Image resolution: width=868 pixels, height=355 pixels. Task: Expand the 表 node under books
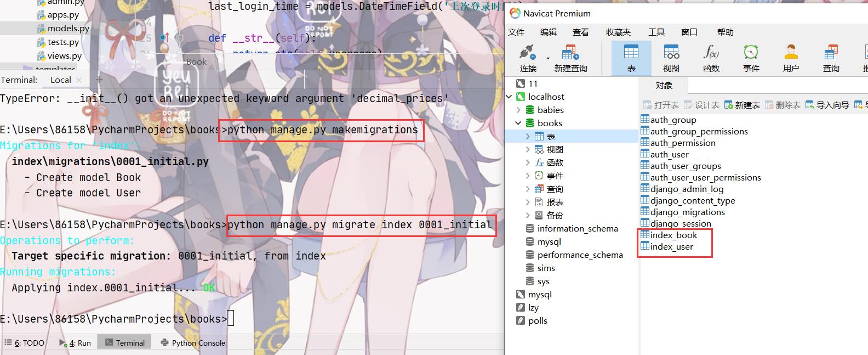[528, 136]
